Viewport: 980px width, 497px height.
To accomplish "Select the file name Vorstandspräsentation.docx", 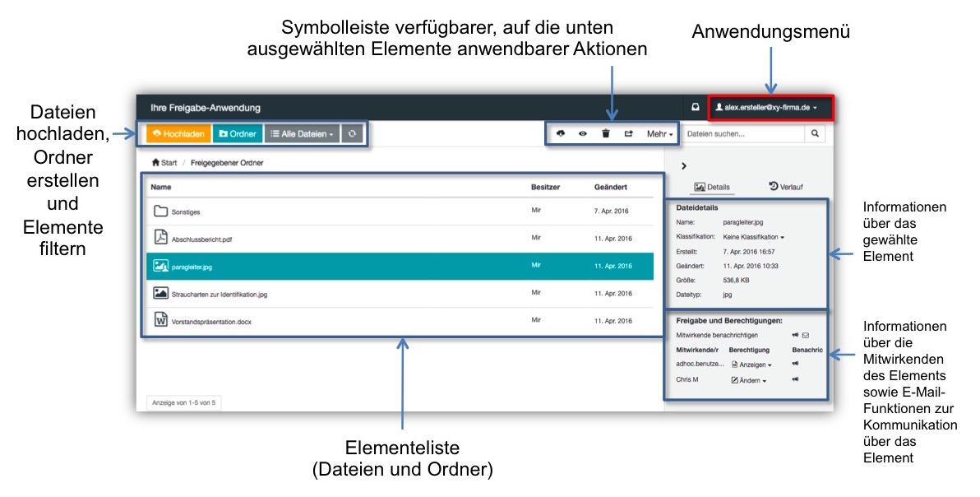I will 211,322.
